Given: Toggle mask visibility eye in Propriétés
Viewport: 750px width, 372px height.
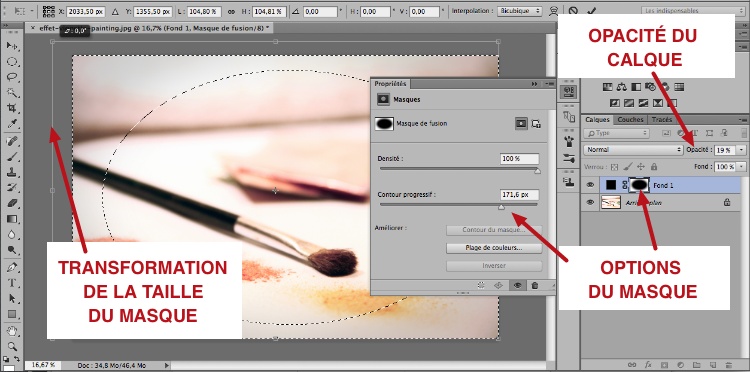Looking at the screenshot, I should pos(517,285).
